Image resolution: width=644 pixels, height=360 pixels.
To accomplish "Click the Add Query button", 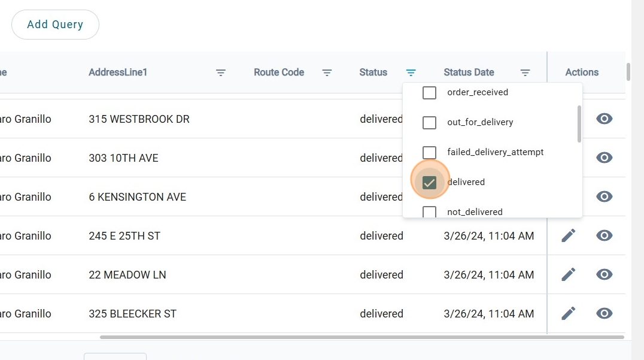I will pyautogui.click(x=55, y=25).
